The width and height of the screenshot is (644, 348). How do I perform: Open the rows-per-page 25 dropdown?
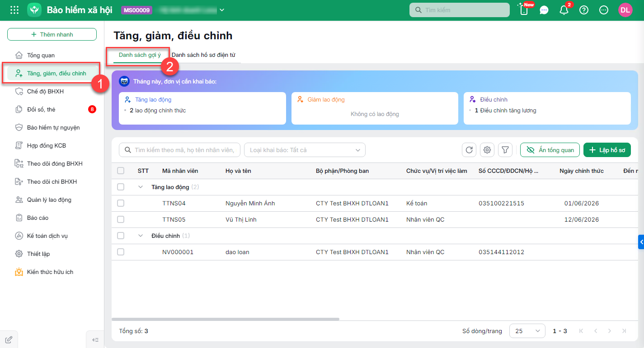tap(527, 331)
